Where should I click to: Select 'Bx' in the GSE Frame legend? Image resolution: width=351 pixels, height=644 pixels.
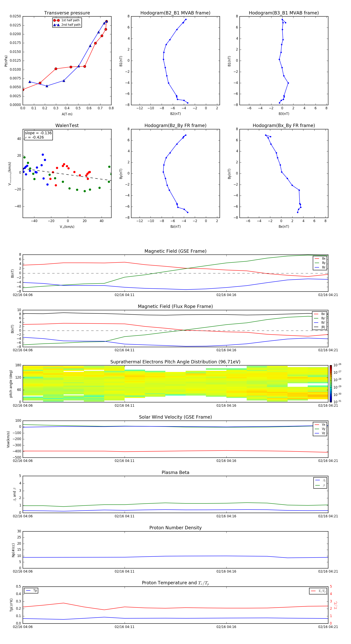pyautogui.click(x=320, y=259)
